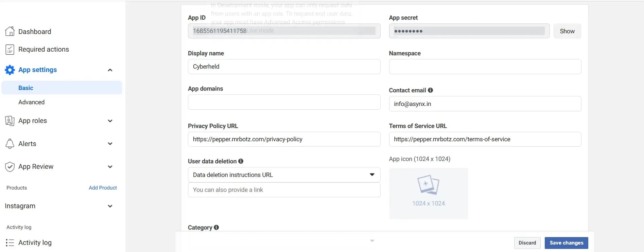The height and width of the screenshot is (252, 644).
Task: Click the User data deletion info icon
Action: [241, 161]
